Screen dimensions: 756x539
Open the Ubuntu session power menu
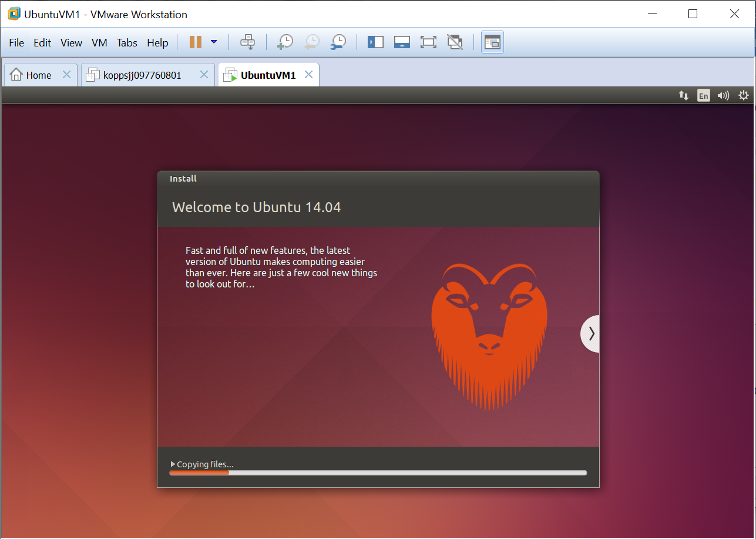[x=743, y=95]
